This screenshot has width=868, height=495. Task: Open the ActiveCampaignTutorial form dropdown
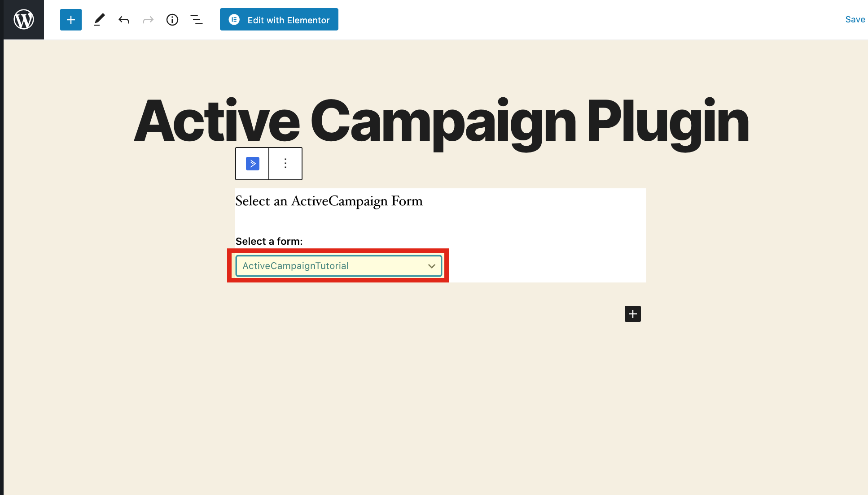click(x=332, y=266)
